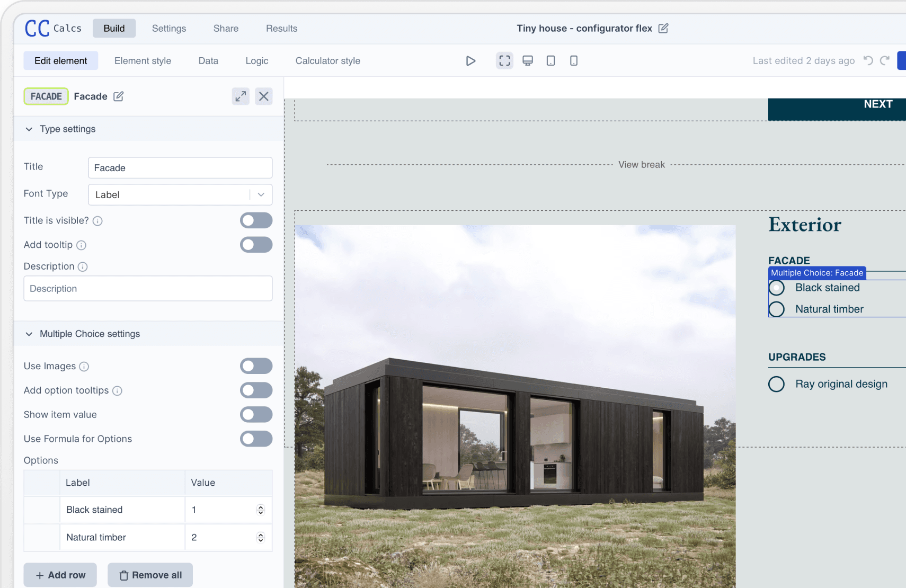Toggle Show item value switch
This screenshot has height=588, width=906.
(256, 414)
